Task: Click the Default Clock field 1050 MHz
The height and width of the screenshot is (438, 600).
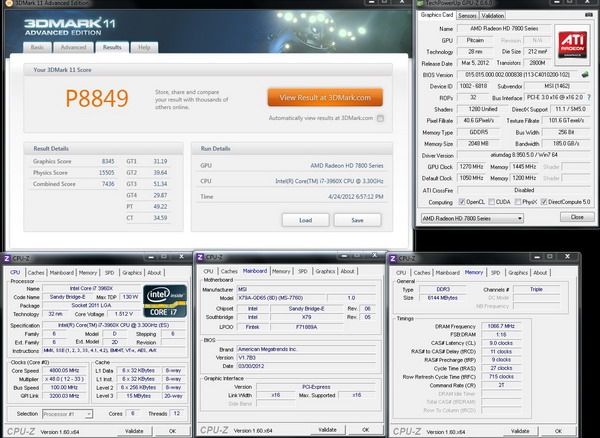Action: [471, 178]
